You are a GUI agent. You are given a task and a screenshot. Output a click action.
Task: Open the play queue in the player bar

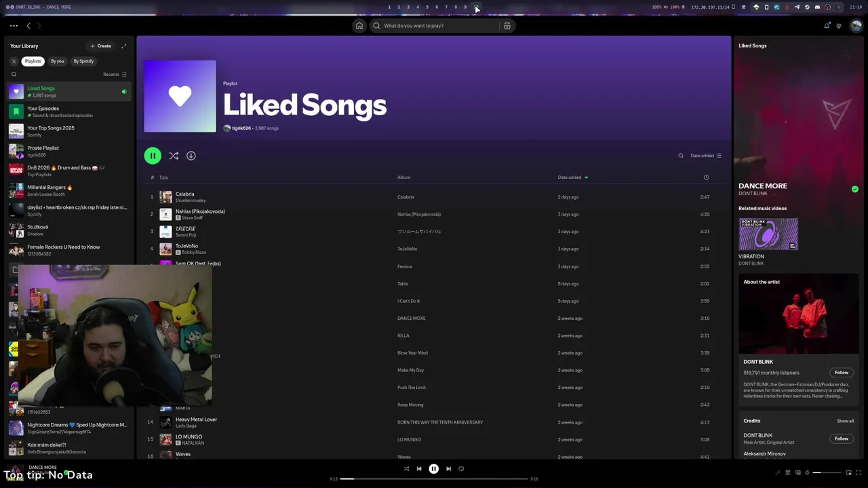click(787, 472)
